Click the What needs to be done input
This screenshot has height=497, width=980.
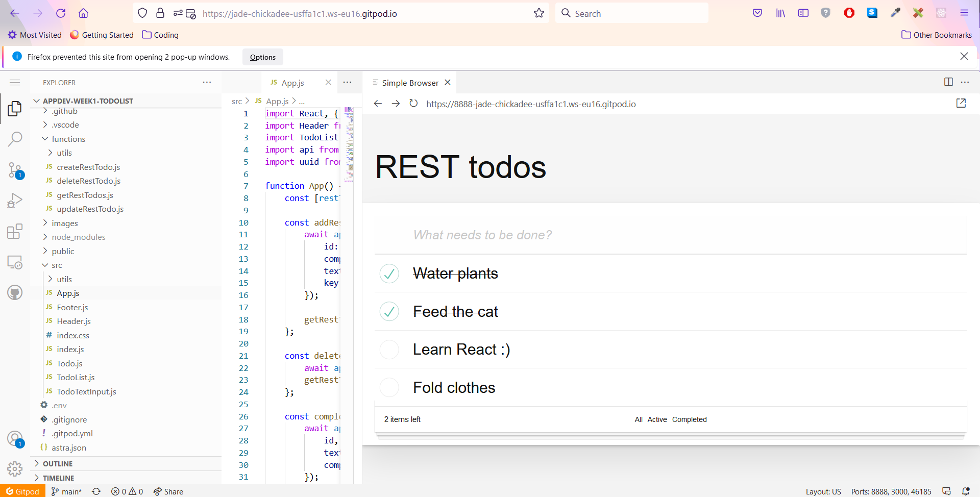click(561, 235)
